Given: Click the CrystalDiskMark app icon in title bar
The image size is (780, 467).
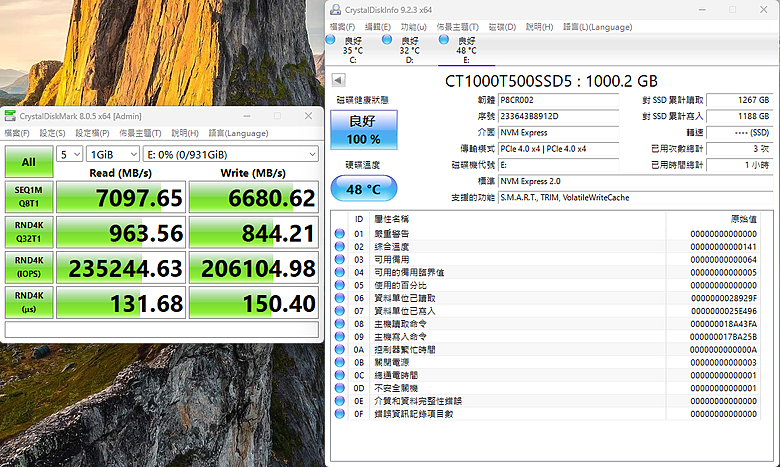Looking at the screenshot, I should (x=10, y=116).
